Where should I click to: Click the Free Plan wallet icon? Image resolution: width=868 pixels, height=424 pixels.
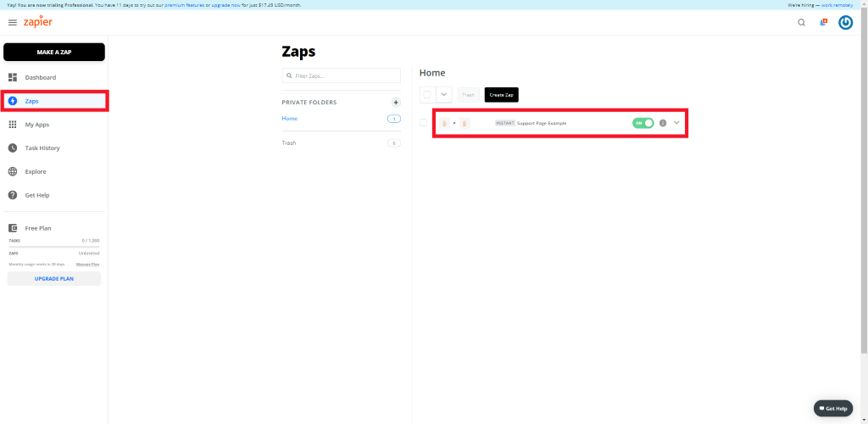[13, 228]
